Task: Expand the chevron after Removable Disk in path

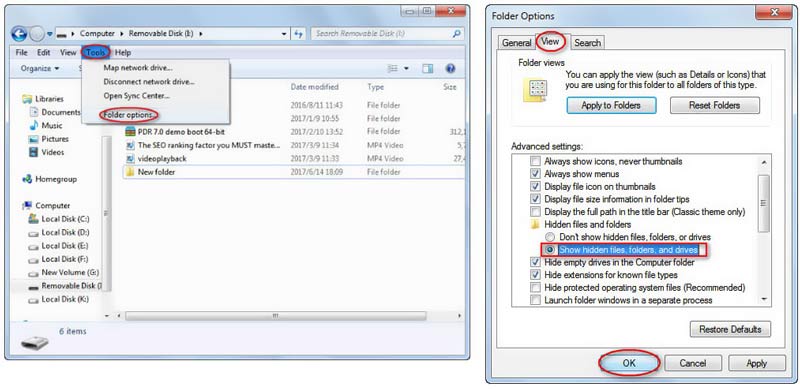Action: [x=201, y=34]
